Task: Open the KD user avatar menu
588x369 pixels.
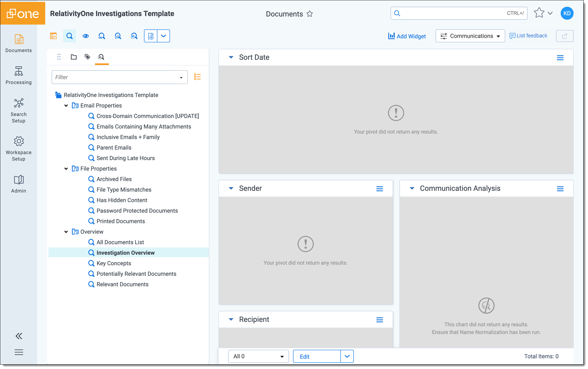Action: pos(567,13)
